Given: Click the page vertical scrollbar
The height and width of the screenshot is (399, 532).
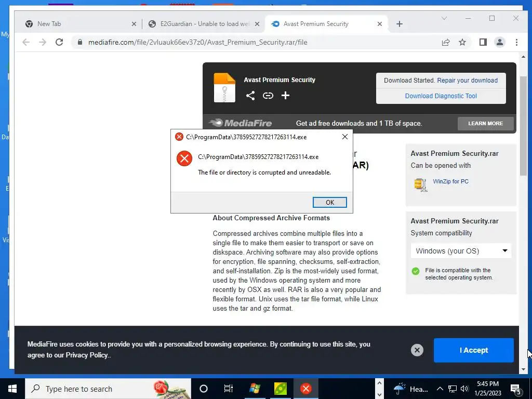Looking at the screenshot, I should pyautogui.click(x=523, y=126).
